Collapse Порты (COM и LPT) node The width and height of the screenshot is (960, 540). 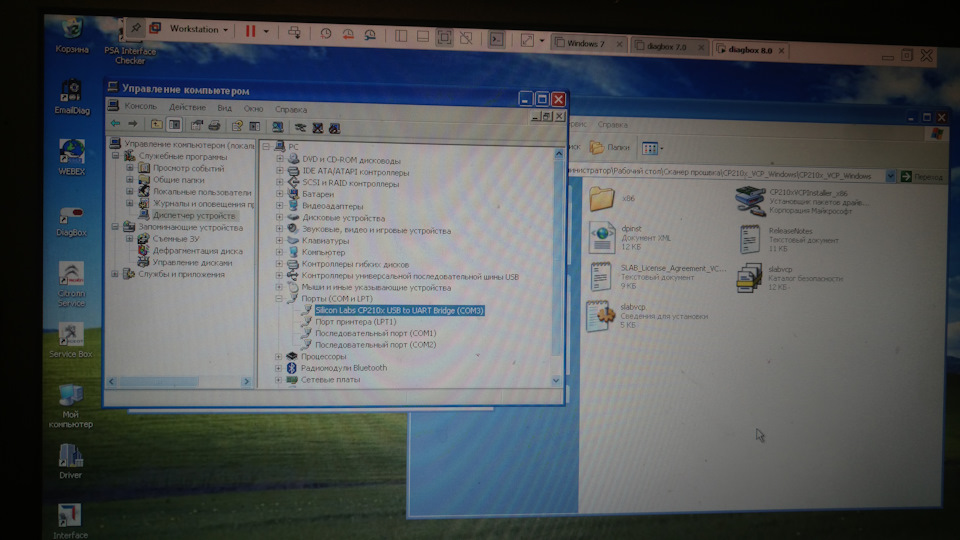pyautogui.click(x=279, y=298)
